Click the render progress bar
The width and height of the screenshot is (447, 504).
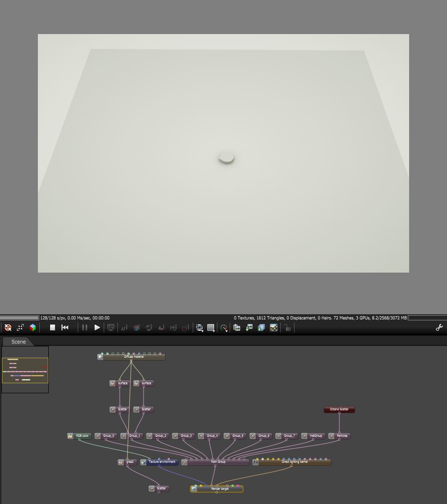(x=19, y=318)
